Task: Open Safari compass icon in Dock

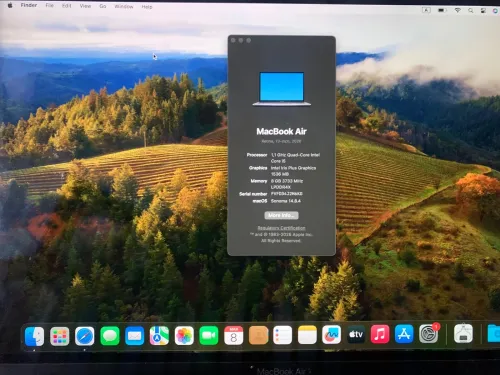Action: coord(85,336)
